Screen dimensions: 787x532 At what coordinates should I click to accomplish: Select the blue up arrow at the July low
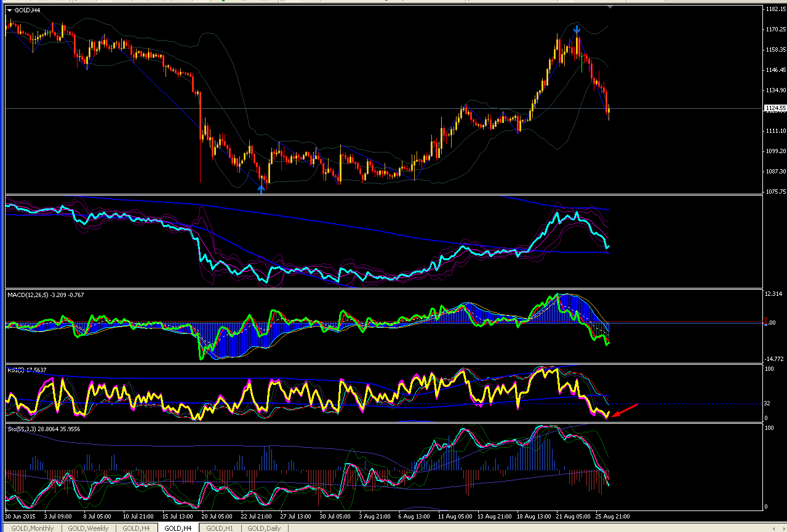pos(262,189)
